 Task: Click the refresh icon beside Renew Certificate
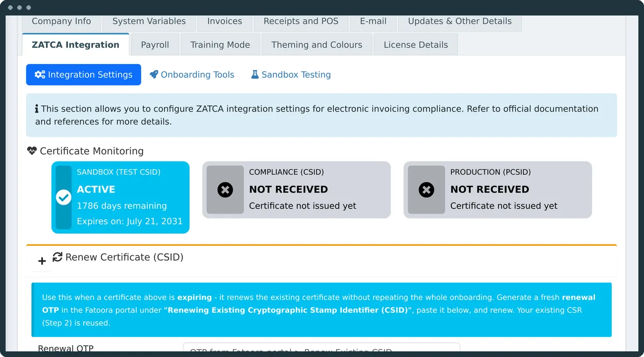pyautogui.click(x=57, y=257)
